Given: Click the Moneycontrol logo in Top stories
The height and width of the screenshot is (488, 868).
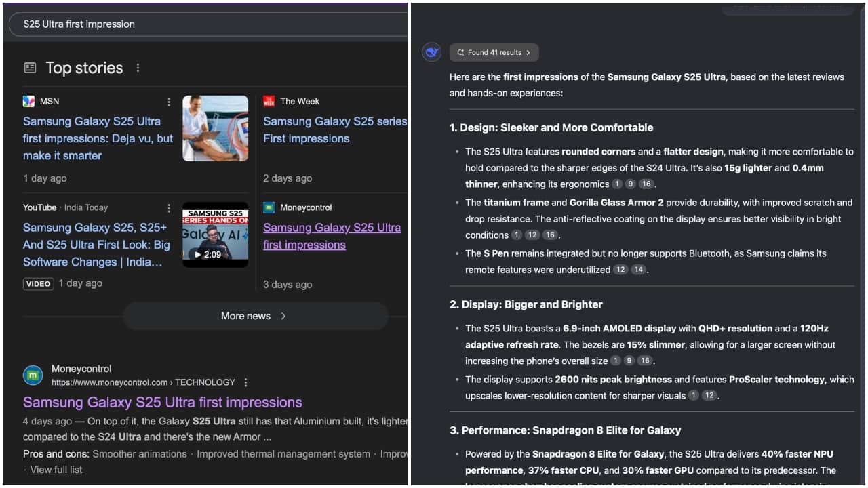Looking at the screenshot, I should tap(269, 207).
